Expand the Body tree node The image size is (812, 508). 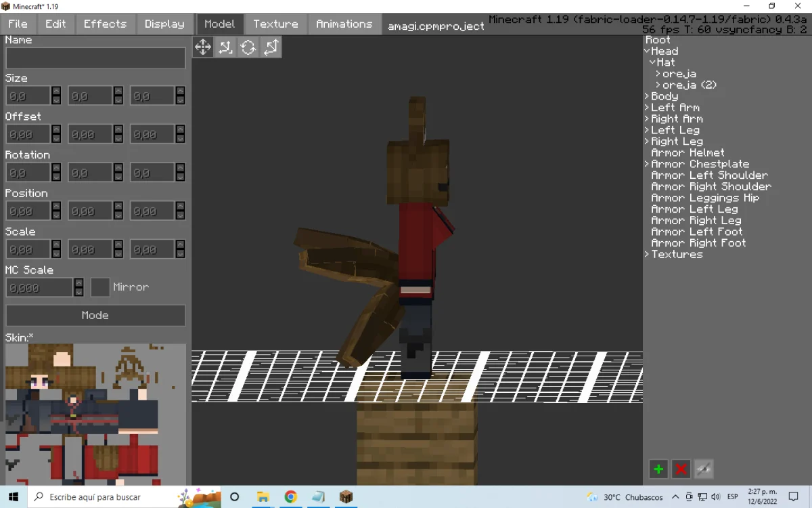[x=647, y=96]
